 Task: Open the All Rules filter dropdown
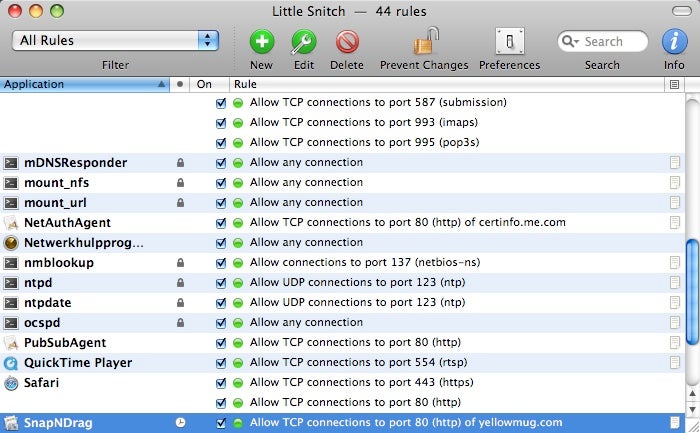[x=115, y=41]
